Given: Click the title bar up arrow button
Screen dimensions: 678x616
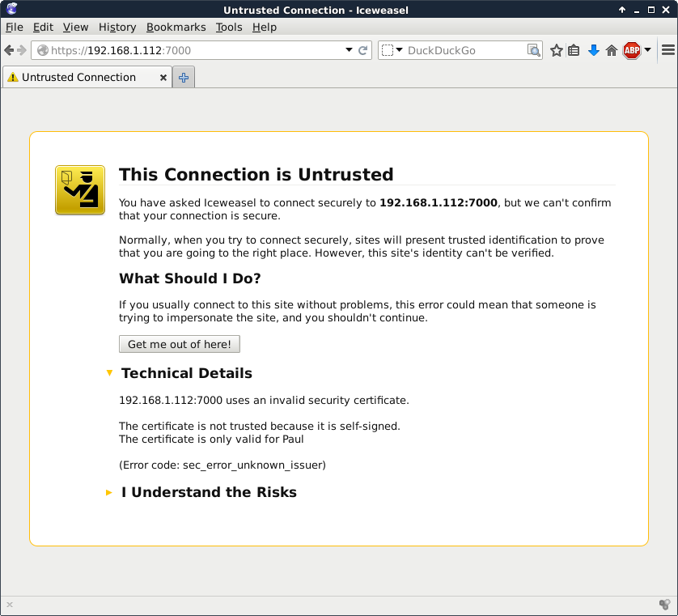Looking at the screenshot, I should [x=622, y=10].
